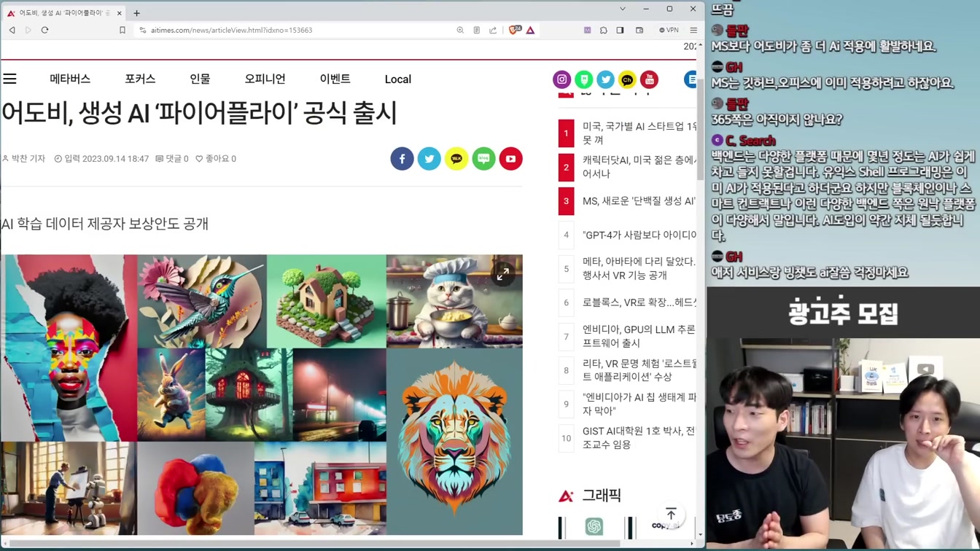Screen dimensions: 980x551
Task: Share article via Twitter button
Action: 429,159
